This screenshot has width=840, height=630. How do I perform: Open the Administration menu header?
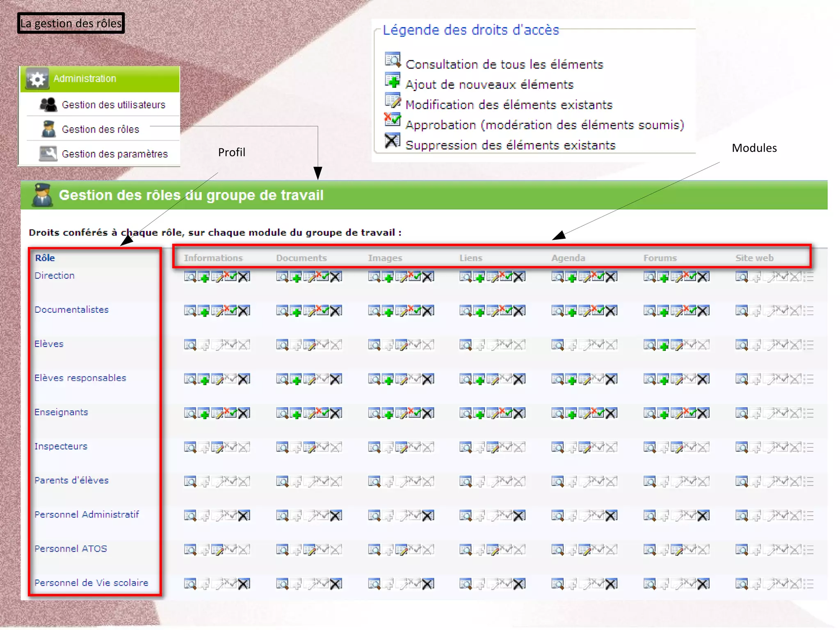100,79
